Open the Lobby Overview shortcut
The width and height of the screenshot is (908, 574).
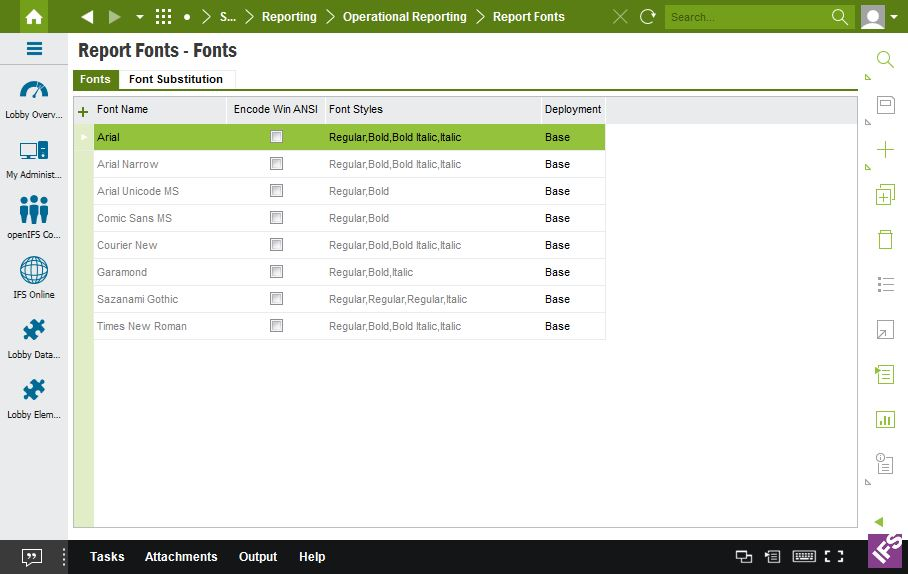click(x=34, y=100)
